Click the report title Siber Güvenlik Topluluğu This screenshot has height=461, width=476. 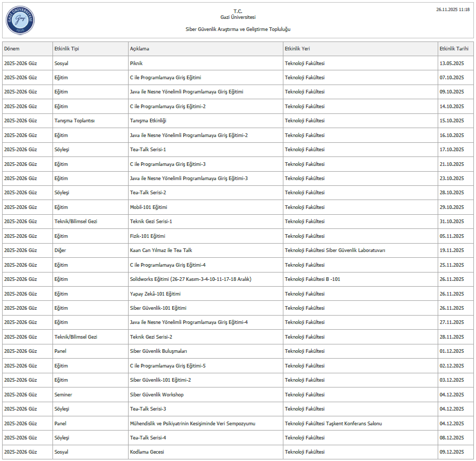click(238, 29)
